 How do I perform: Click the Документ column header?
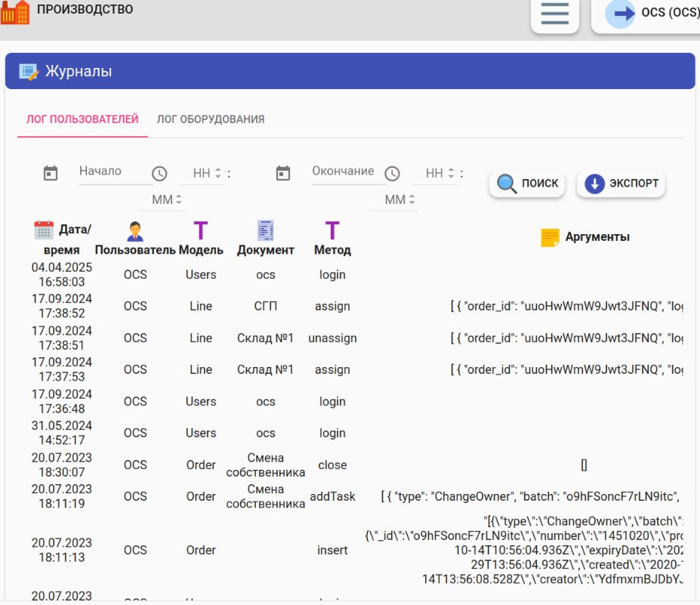266,239
